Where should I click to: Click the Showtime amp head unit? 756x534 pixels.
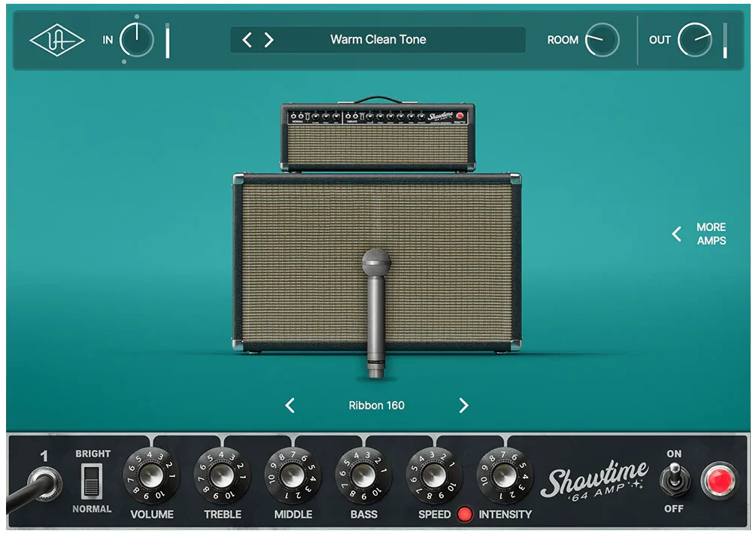pos(378,136)
